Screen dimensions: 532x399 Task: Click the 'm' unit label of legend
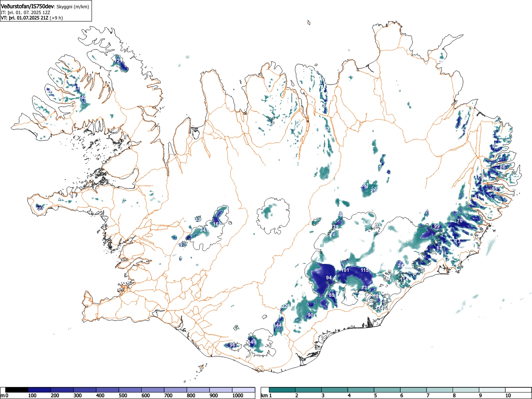tap(2, 396)
